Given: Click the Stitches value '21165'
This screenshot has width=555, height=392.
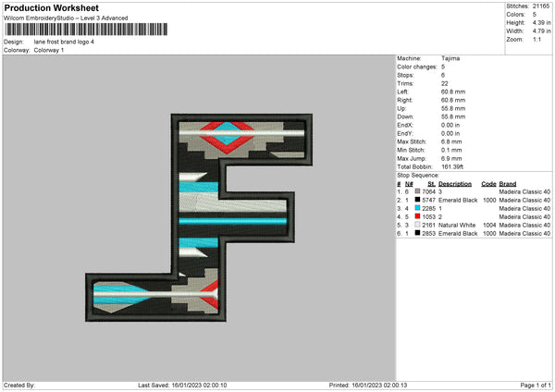Looking at the screenshot, I should click(x=541, y=6).
